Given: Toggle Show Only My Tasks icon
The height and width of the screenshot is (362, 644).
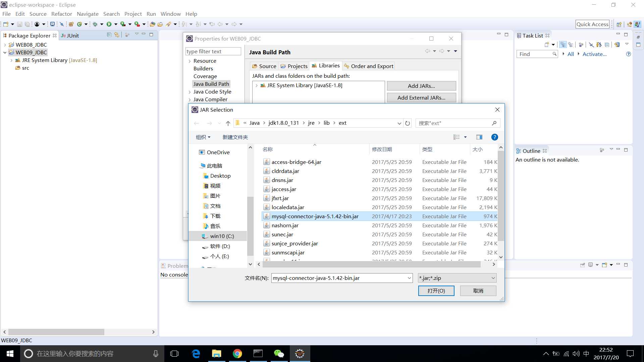Looking at the screenshot, I should tap(599, 45).
